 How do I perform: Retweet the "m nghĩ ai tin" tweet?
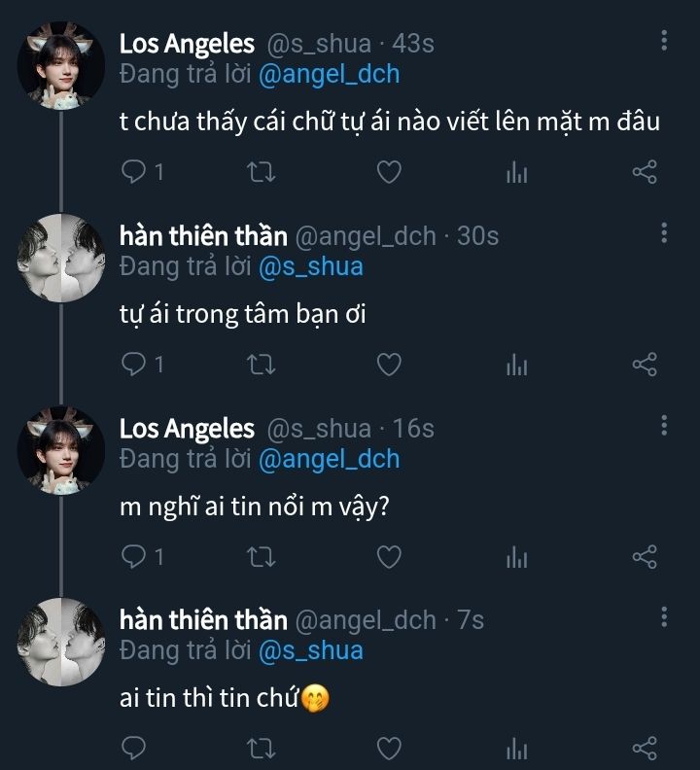tap(262, 556)
